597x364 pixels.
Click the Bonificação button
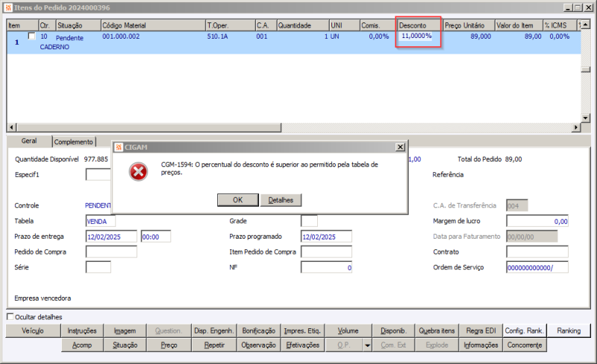pyautogui.click(x=258, y=330)
